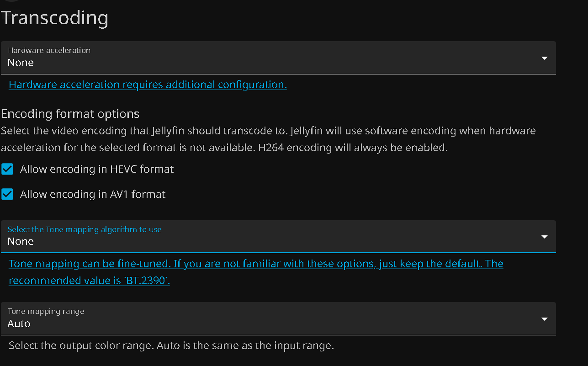The image size is (588, 366).
Task: Click the Tone mapping range dropdown arrow
Action: 544,319
